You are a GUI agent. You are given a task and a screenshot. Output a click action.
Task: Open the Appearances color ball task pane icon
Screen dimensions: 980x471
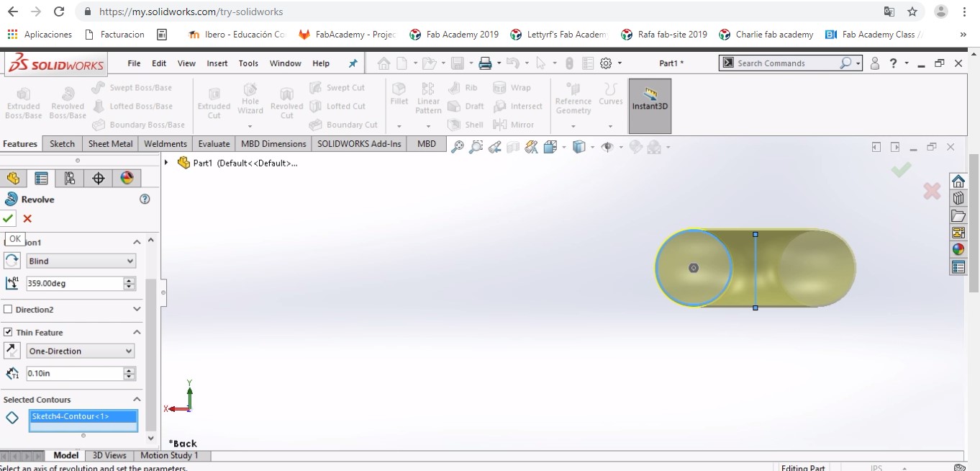[x=958, y=250]
